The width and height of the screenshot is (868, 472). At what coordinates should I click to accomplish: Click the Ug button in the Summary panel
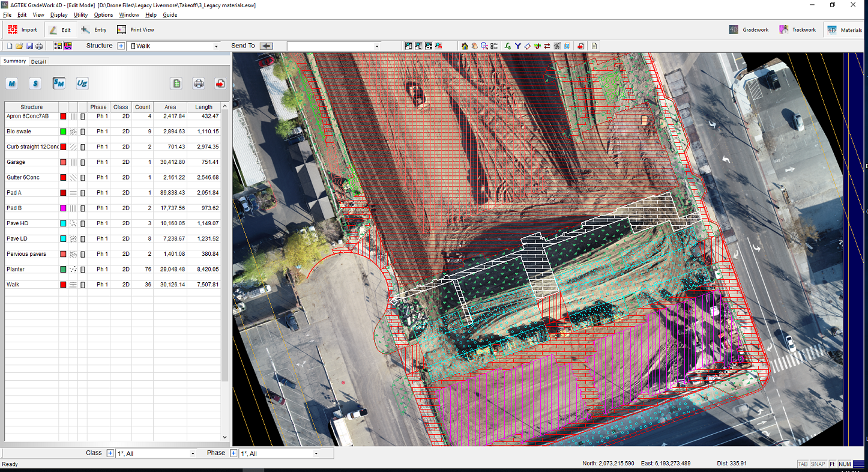[x=82, y=83]
